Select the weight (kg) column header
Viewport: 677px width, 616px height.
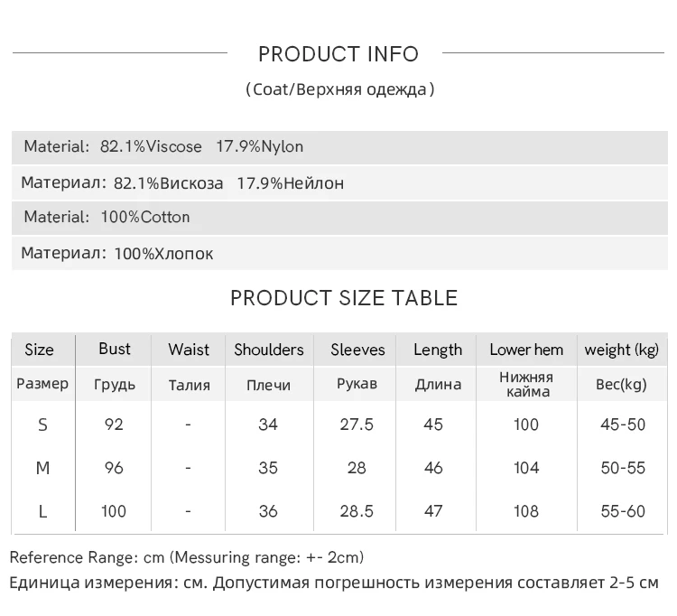tap(622, 350)
